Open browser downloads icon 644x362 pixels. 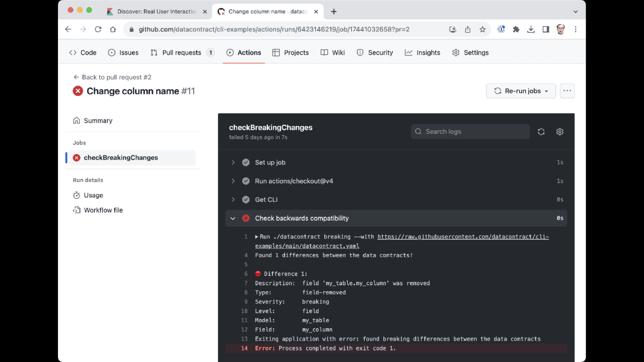pos(531,29)
